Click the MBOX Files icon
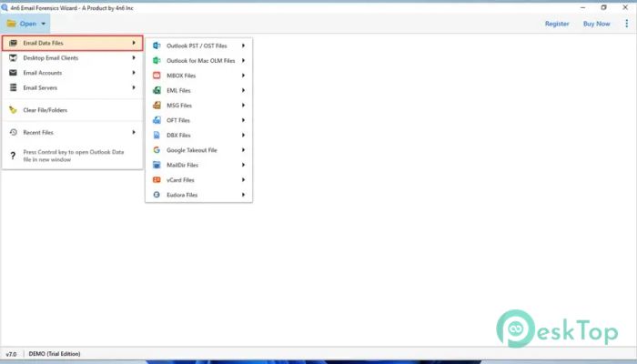The width and height of the screenshot is (637, 364). pos(157,76)
